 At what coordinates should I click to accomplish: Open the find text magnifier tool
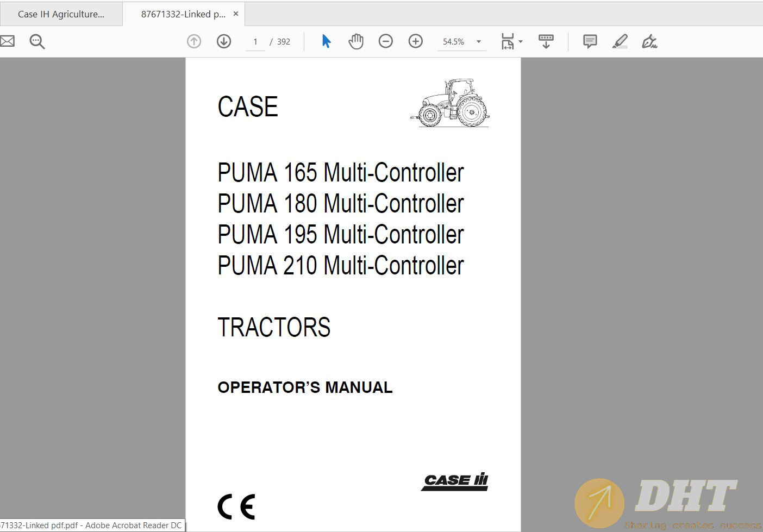tap(37, 41)
